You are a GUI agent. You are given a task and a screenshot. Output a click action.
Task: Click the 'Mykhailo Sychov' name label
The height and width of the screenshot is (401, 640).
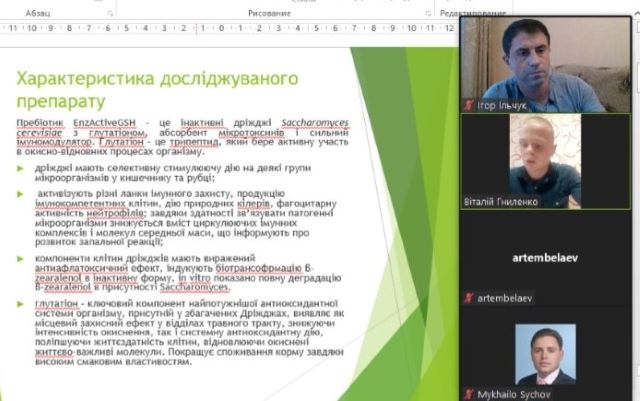513,394
